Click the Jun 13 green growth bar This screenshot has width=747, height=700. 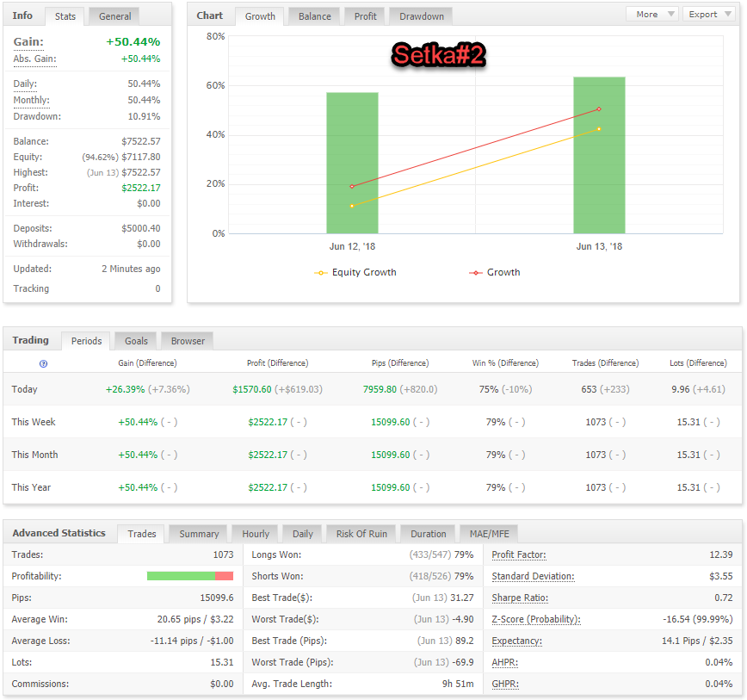(x=599, y=155)
